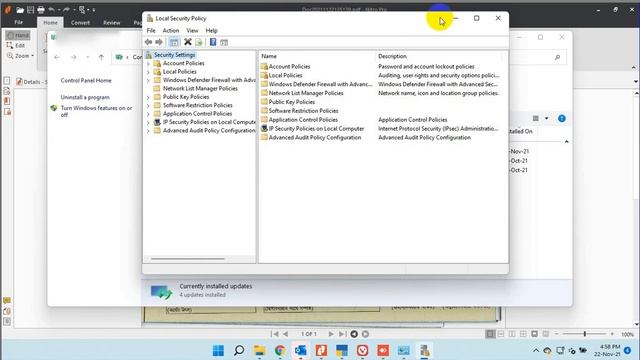Viewport: 640px width, 360px height.
Task: Expand Public Key Policies tree node
Action: (x=148, y=97)
